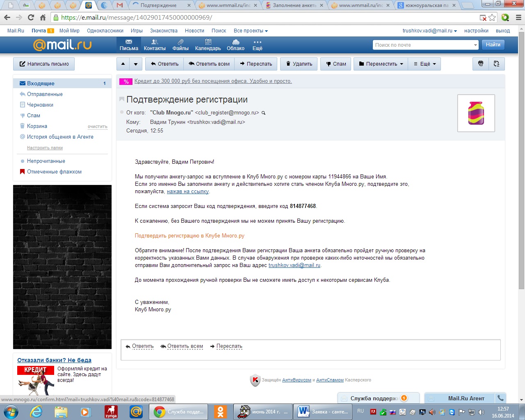Viewport: 525px width, 420px height.
Task: Click the Написать письмо button
Action: [44, 64]
